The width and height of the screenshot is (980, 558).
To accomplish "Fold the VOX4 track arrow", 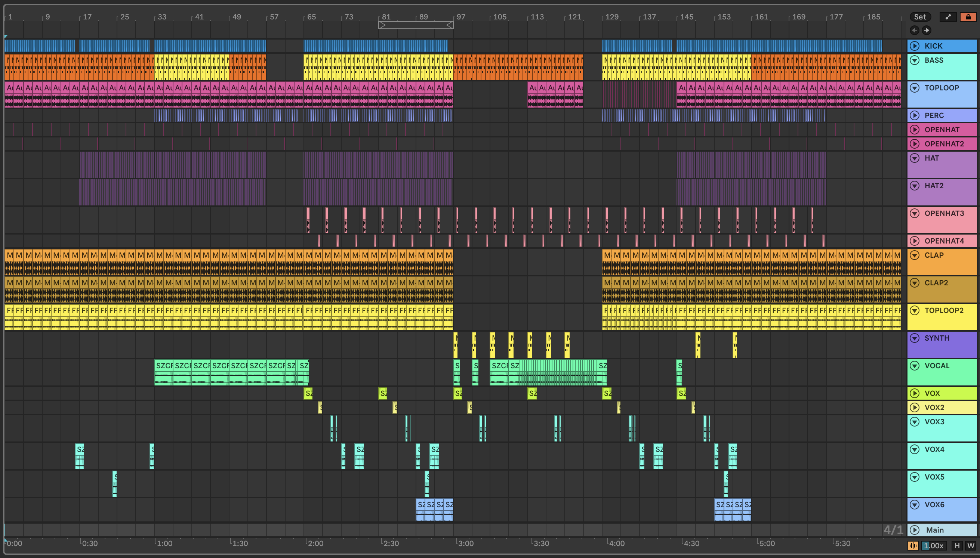I will (915, 449).
